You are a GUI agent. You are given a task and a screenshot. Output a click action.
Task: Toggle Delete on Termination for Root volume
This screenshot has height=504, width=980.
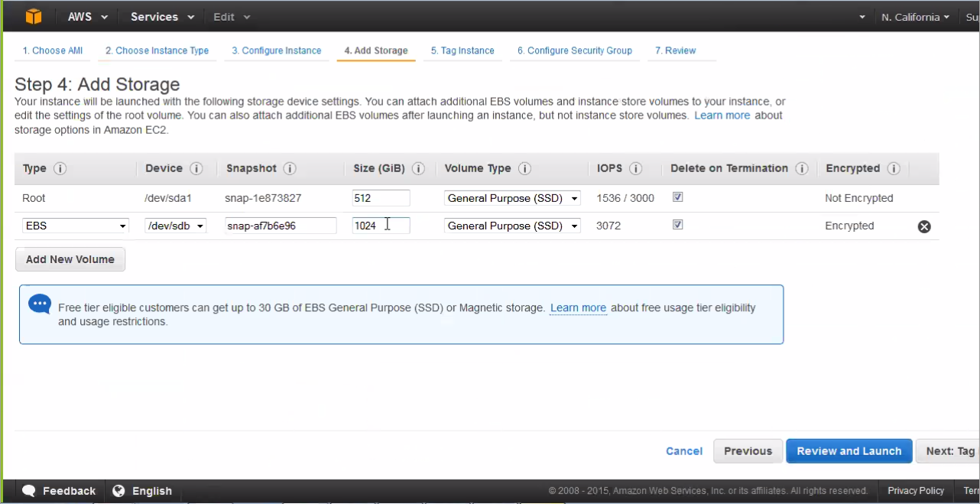[678, 197]
